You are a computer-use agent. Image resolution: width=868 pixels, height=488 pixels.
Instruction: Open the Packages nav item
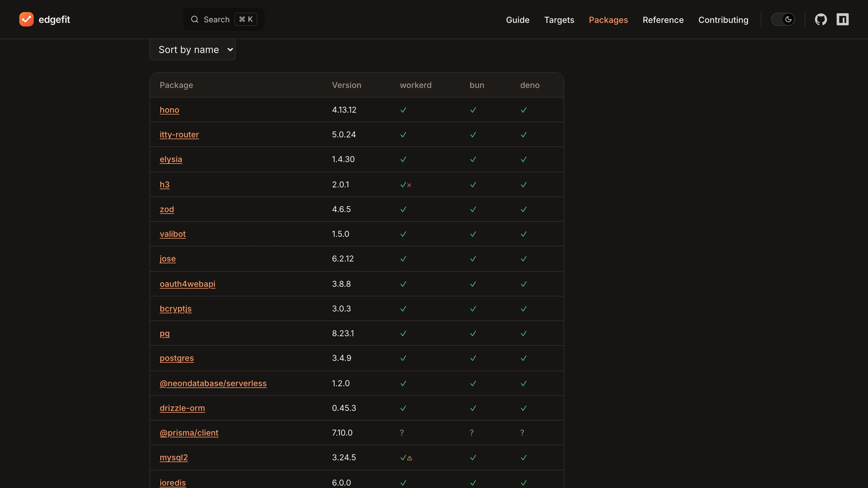pos(608,20)
